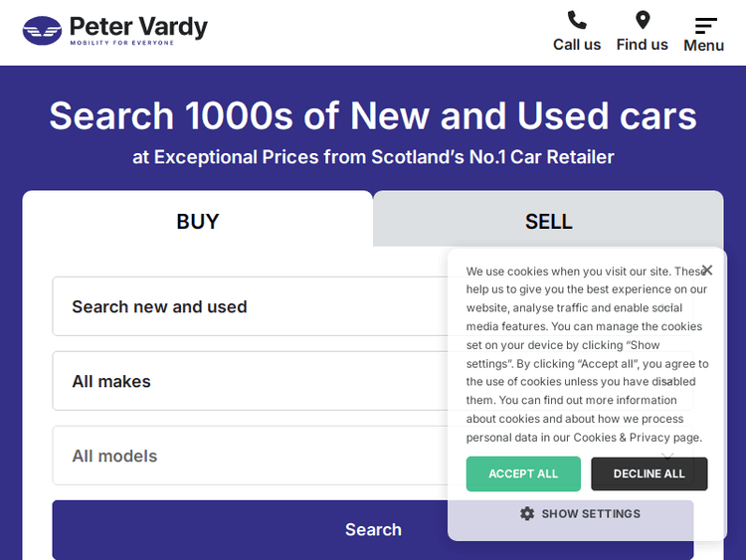Click the Peter Vardy winged logo emblem
The width and height of the screenshot is (746, 560).
pos(42,31)
